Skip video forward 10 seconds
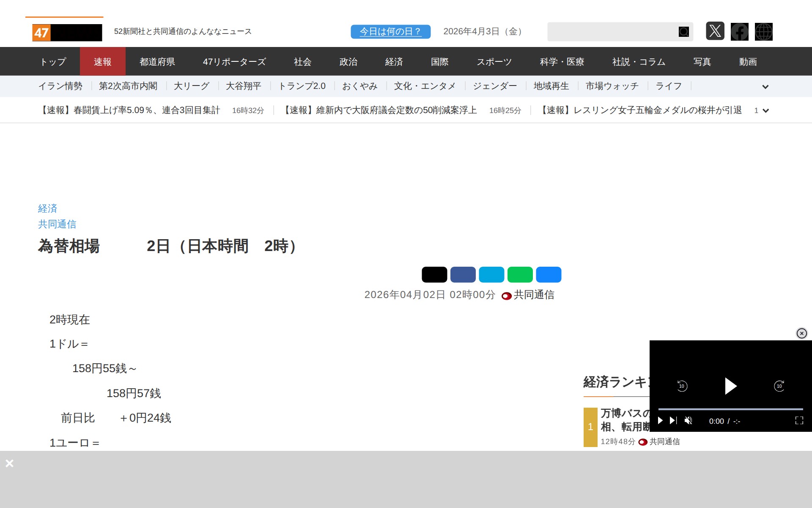Image resolution: width=812 pixels, height=508 pixels. click(x=779, y=386)
